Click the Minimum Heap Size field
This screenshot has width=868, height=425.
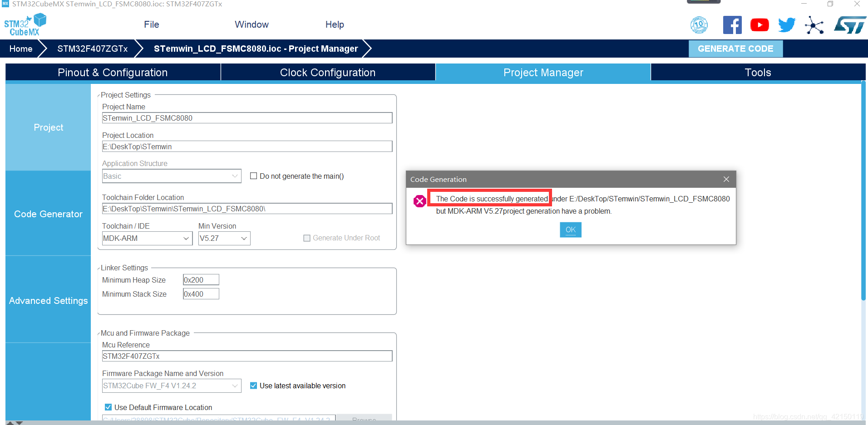point(201,280)
